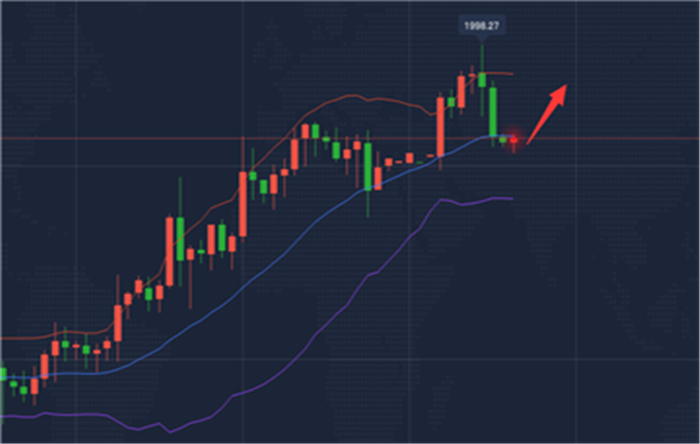
Task: Select the last small red candle under the dot
Action: pyautogui.click(x=515, y=141)
